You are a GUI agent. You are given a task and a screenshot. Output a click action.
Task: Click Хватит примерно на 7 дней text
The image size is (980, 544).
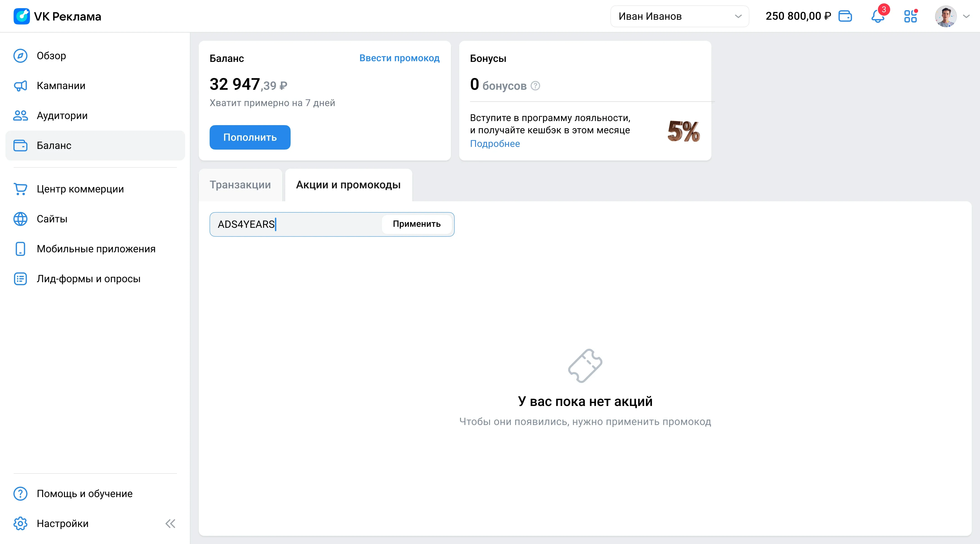tap(272, 103)
